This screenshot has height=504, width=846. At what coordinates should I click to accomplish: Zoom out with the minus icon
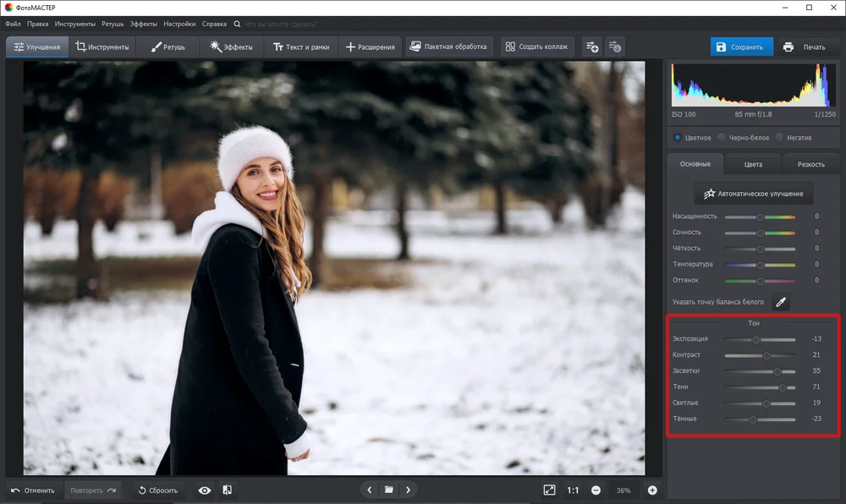(x=596, y=490)
